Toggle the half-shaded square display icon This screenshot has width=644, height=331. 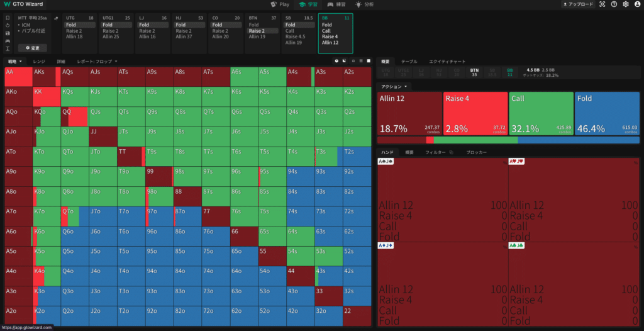pyautogui.click(x=344, y=61)
